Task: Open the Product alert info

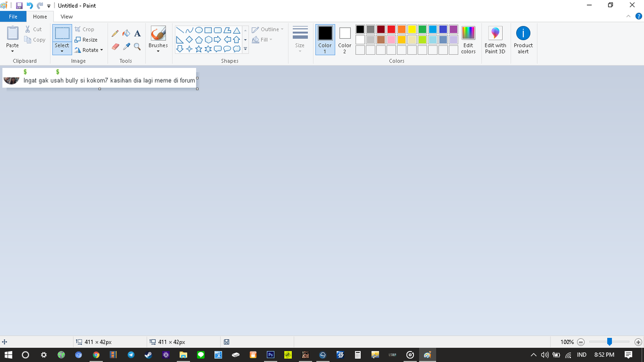Action: tap(523, 40)
